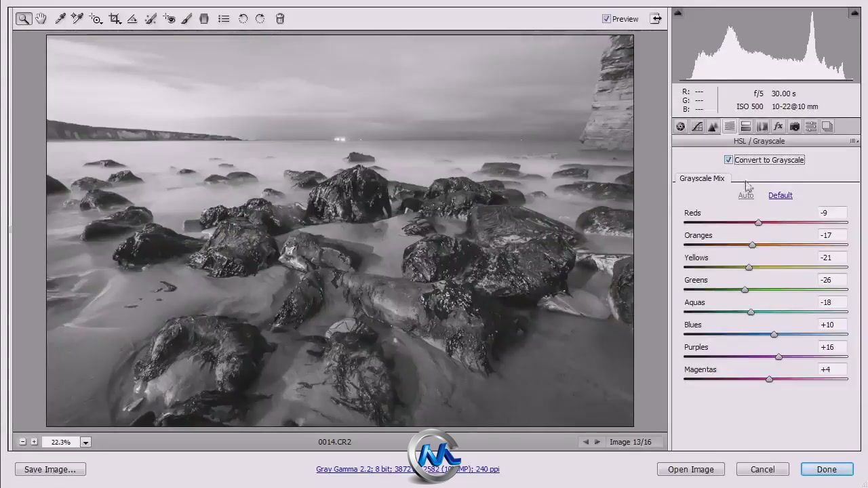Viewport: 868px width, 488px height.
Task: Click the Magentas value field showing +4
Action: tap(832, 369)
